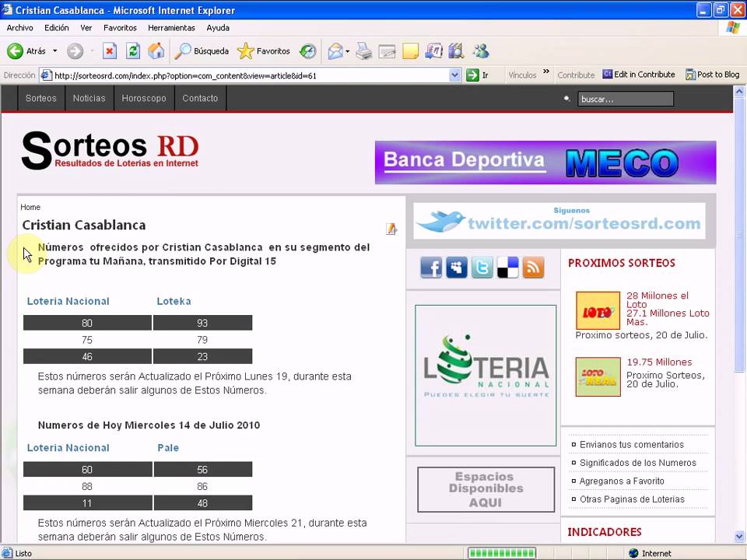The image size is (747, 560).
Task: Click the Sorteos RD site logo
Action: coord(110,150)
